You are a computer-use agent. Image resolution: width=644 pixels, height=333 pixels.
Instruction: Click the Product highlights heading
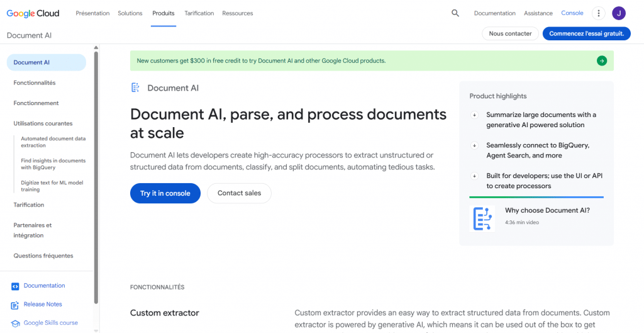498,96
